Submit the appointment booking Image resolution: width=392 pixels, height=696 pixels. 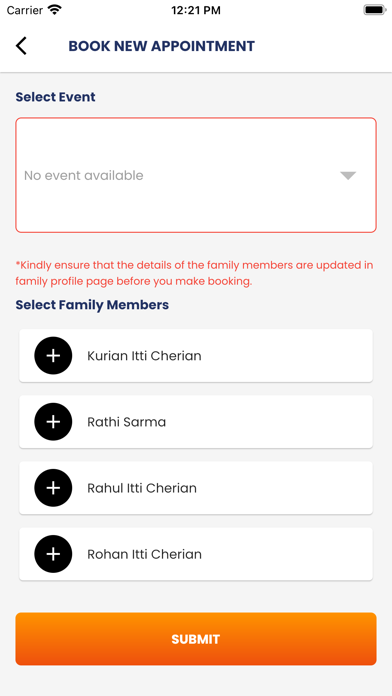(x=196, y=639)
